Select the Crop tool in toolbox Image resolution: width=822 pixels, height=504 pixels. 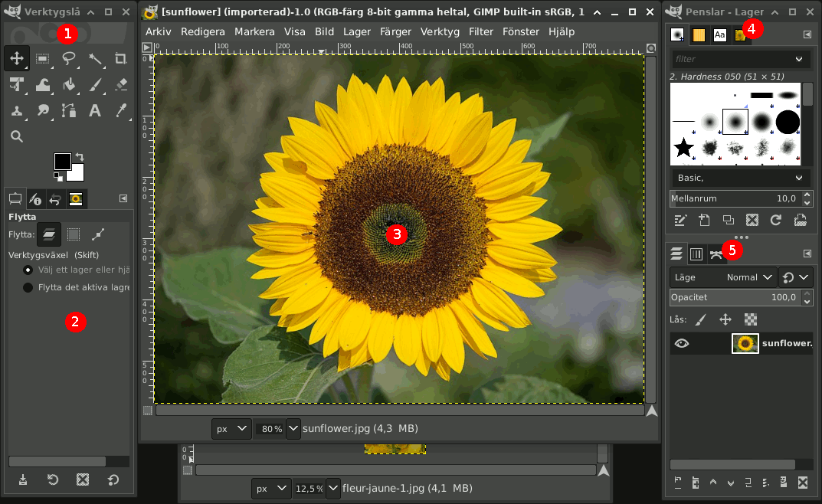(x=120, y=58)
